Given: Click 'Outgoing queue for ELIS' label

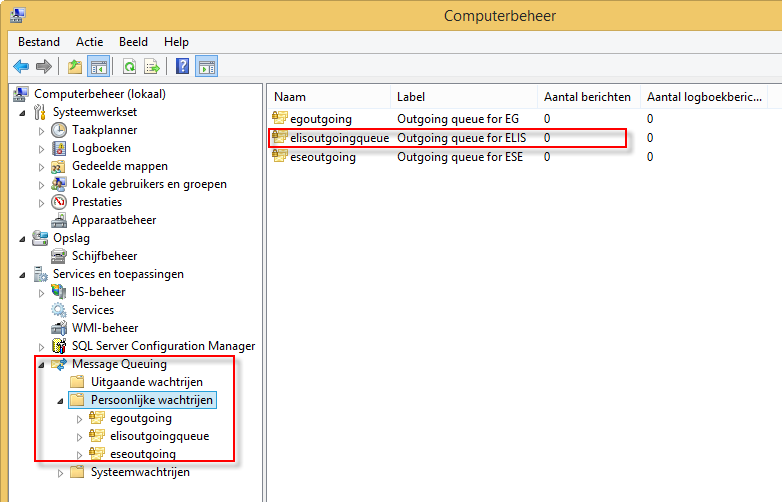Looking at the screenshot, I should (461, 138).
